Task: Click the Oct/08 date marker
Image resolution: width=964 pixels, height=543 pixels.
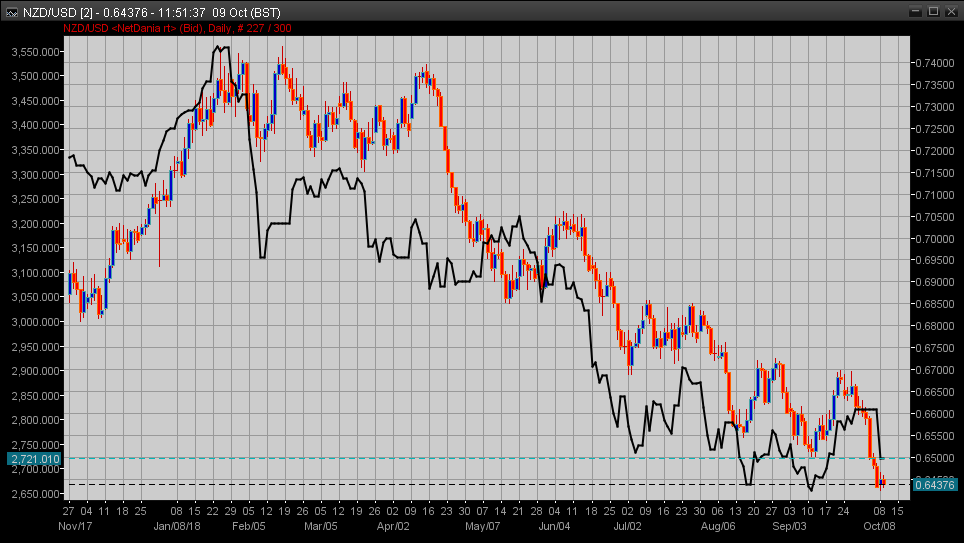Action: click(881, 525)
